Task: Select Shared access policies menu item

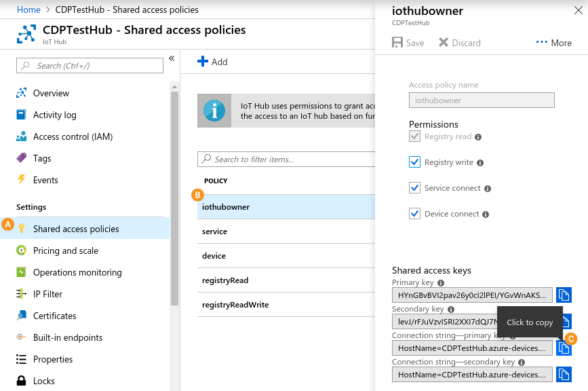Action: [76, 229]
